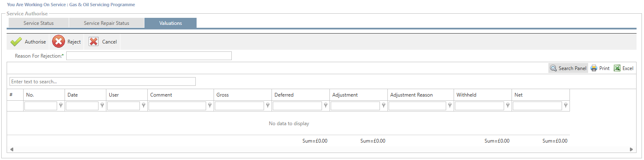The height and width of the screenshot is (160, 644).
Task: Click the Adjustment column filter field
Action: (355, 106)
